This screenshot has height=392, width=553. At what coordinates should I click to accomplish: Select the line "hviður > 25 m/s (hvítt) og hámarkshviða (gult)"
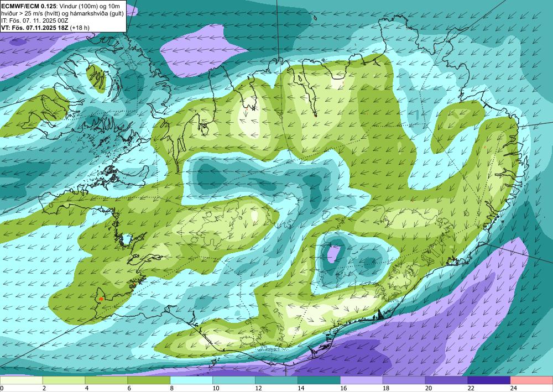[x=62, y=13]
